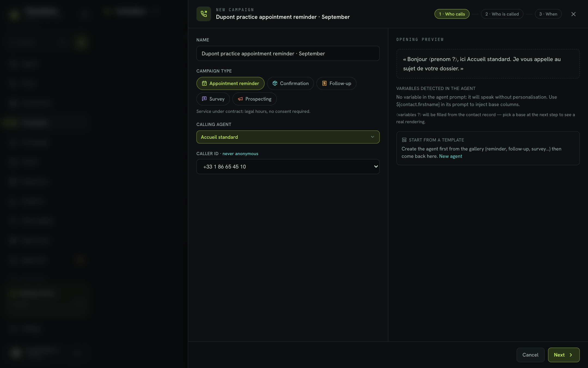
Task: Jump to step 3 When
Action: 548,14
